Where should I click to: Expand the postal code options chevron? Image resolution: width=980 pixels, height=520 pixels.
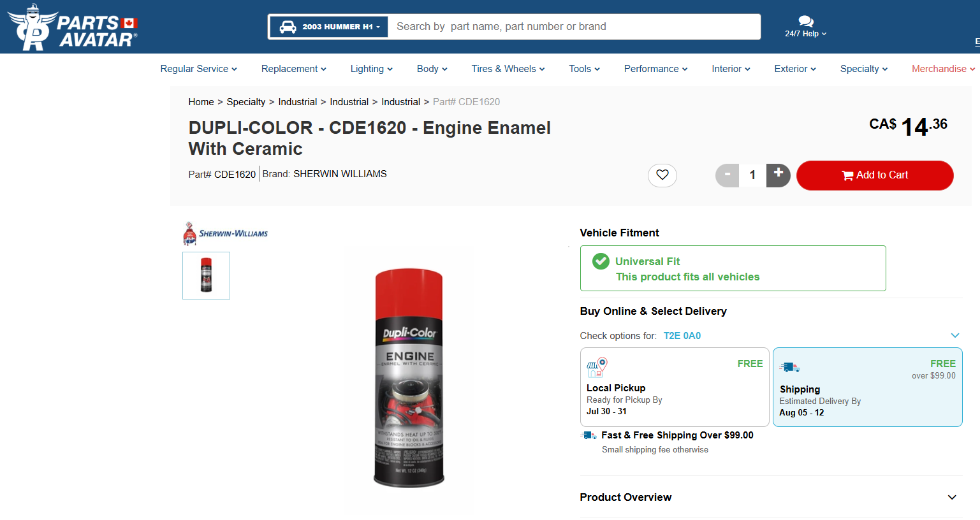click(x=954, y=336)
